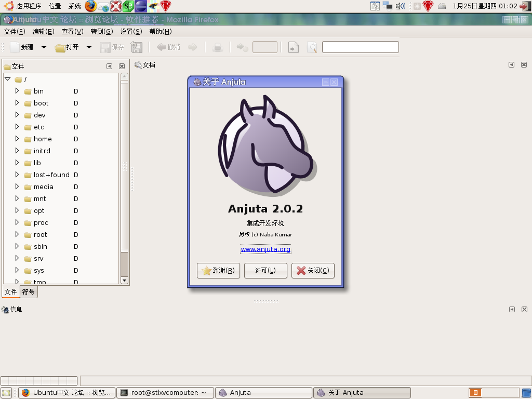Click the New file toolbar icon
532x399 pixels.
coord(15,47)
